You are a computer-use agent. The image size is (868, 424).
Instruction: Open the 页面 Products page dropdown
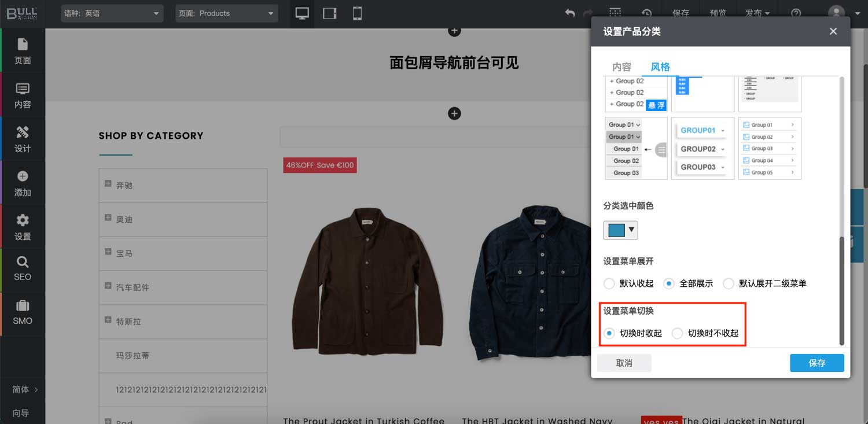click(x=226, y=13)
